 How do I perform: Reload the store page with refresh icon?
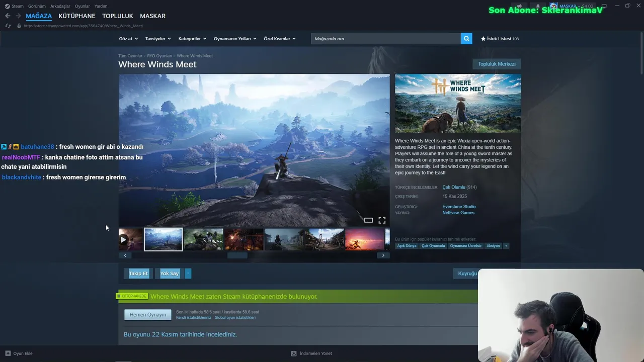click(x=8, y=26)
